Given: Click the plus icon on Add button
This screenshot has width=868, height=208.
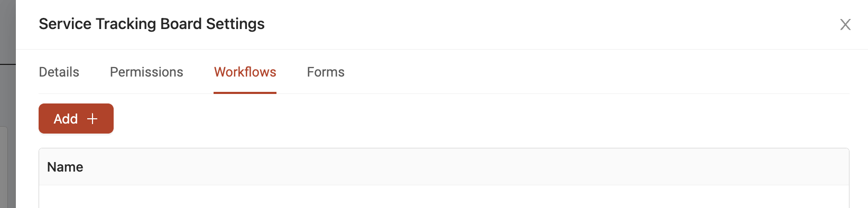Looking at the screenshot, I should coord(92,119).
